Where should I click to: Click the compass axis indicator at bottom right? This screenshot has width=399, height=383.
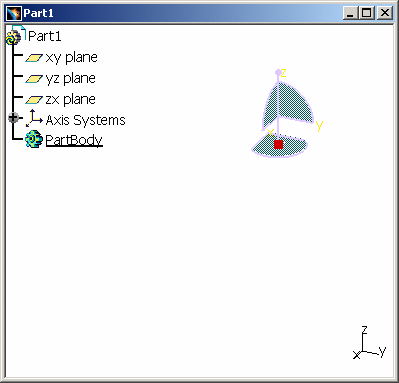click(x=369, y=343)
